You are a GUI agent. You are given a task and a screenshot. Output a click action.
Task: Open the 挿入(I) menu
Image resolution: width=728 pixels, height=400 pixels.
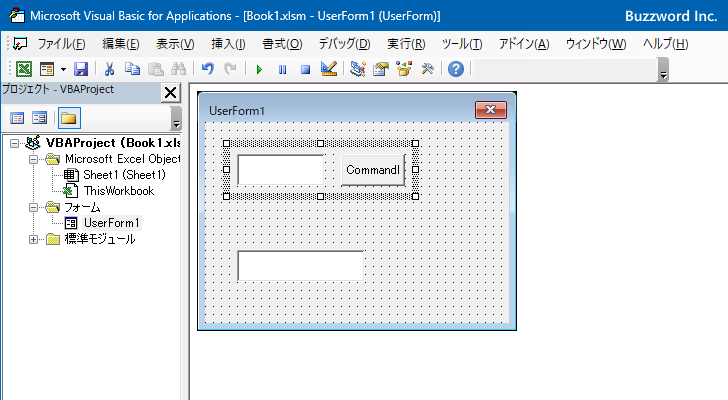[x=228, y=44]
